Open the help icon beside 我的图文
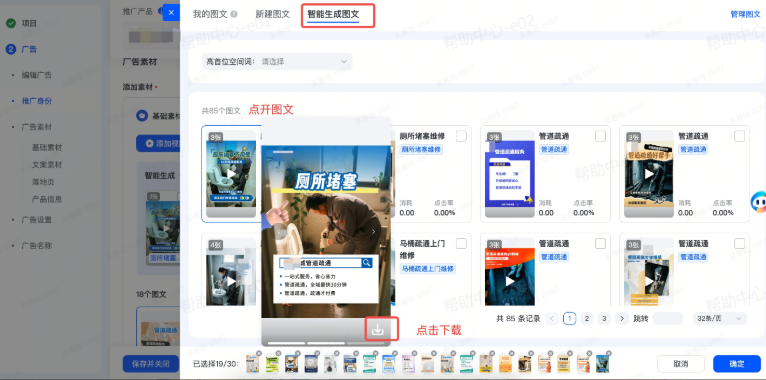 (x=234, y=14)
